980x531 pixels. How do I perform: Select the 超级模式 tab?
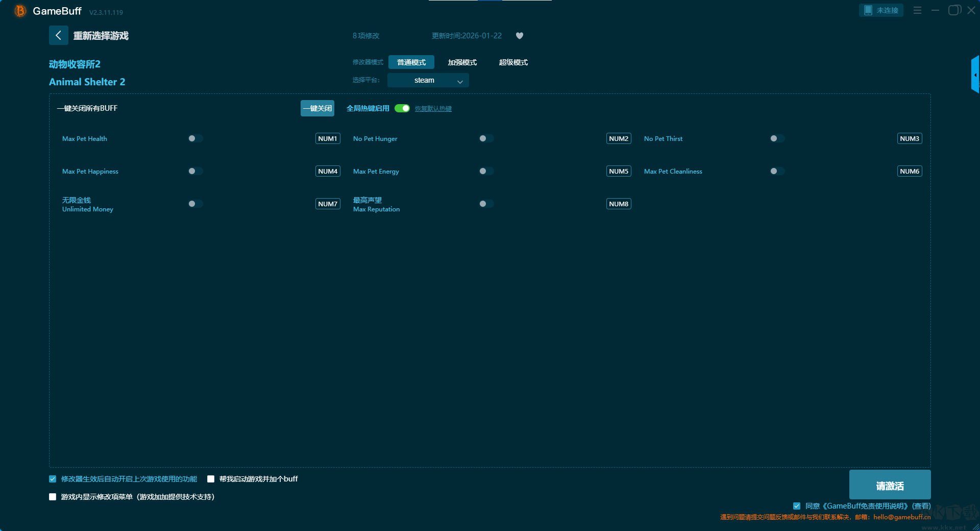(513, 62)
